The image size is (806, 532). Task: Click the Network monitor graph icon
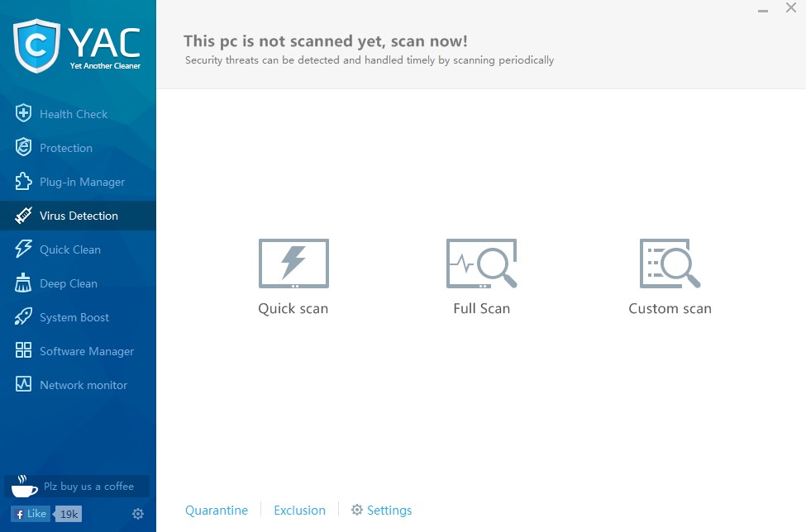[x=23, y=384]
